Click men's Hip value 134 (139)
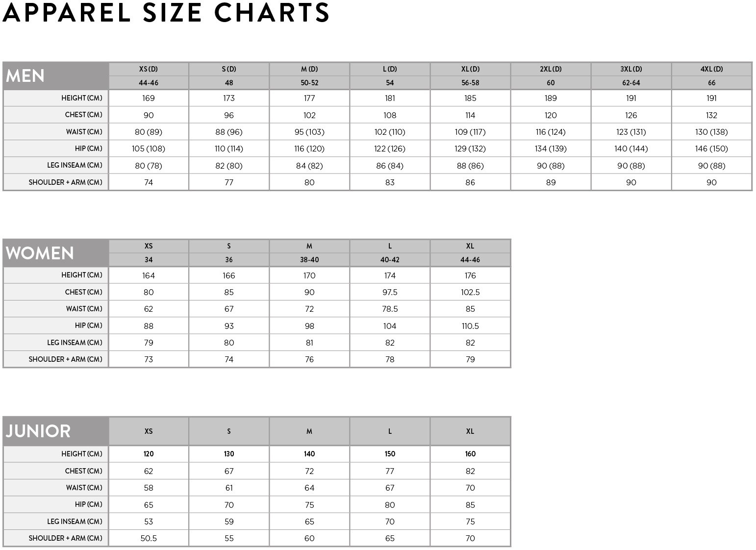Image resolution: width=756 pixels, height=550 pixels. (x=551, y=149)
